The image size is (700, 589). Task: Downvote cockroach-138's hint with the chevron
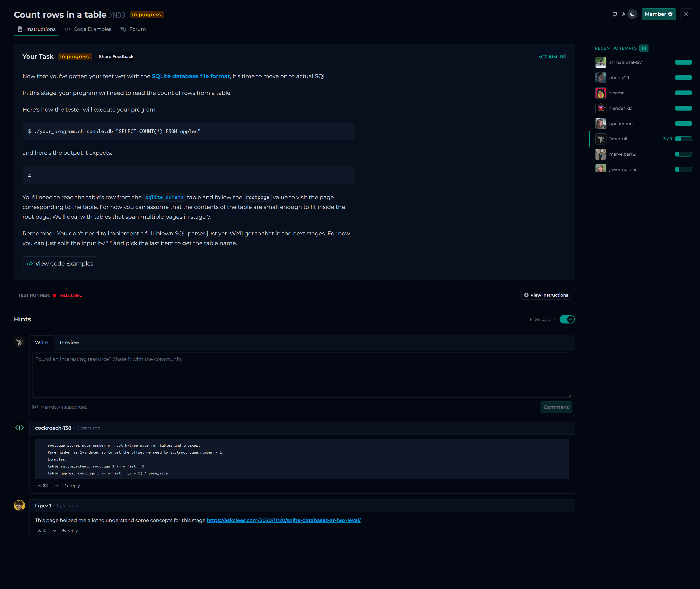pos(56,486)
